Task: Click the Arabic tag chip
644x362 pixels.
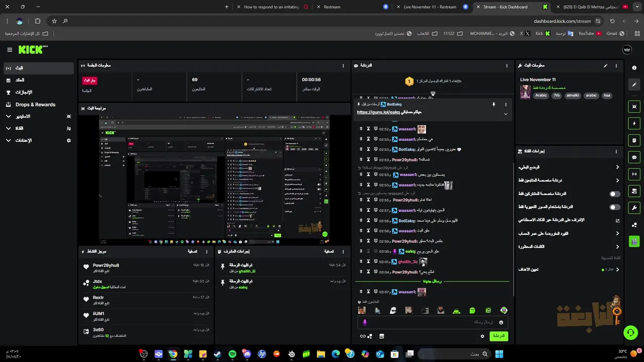Action: click(541, 96)
